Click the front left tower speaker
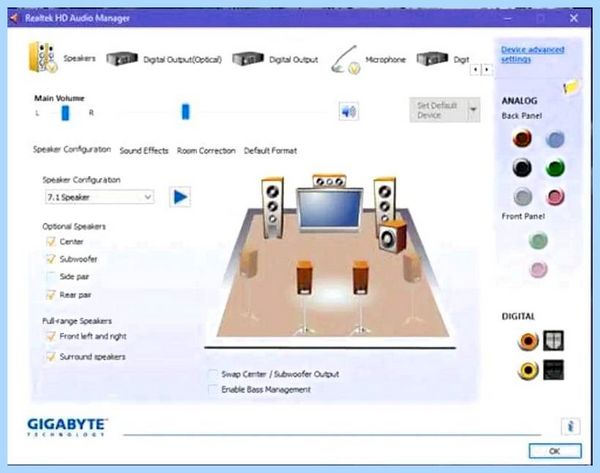This screenshot has width=600, height=473. (272, 208)
